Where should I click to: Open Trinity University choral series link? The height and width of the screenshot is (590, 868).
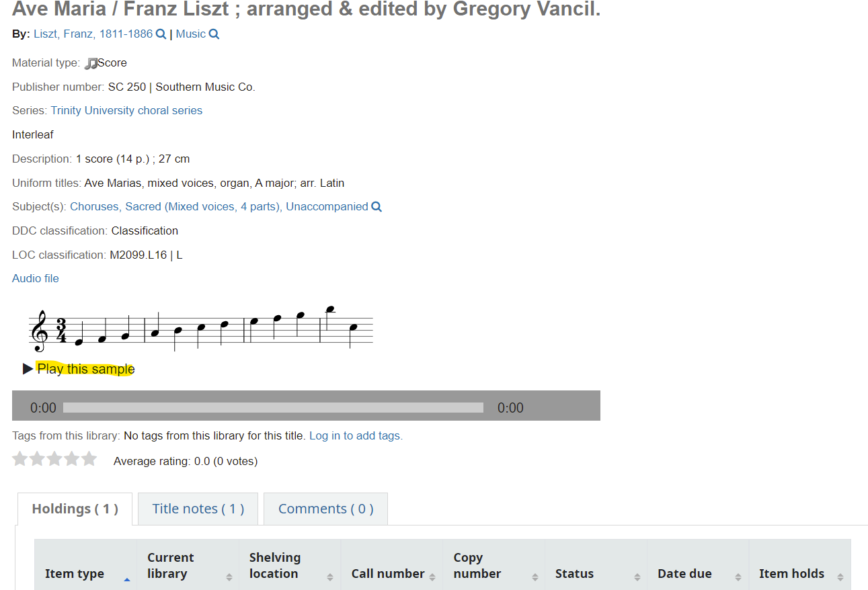[x=126, y=111]
